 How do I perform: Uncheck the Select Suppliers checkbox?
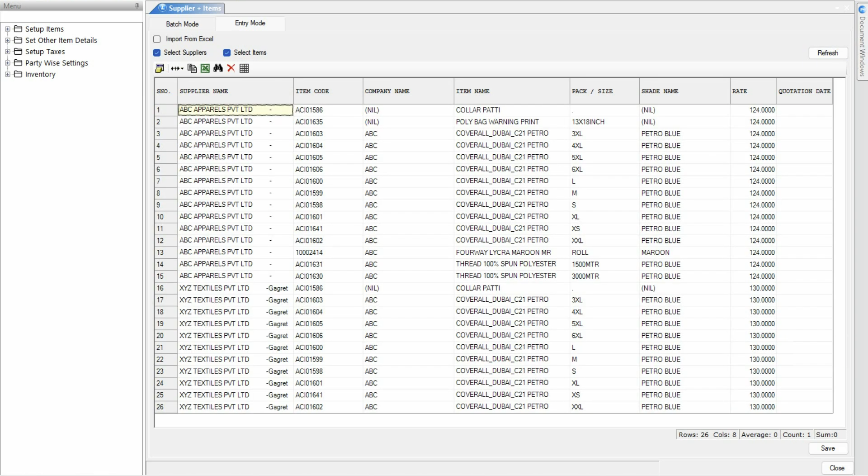157,53
